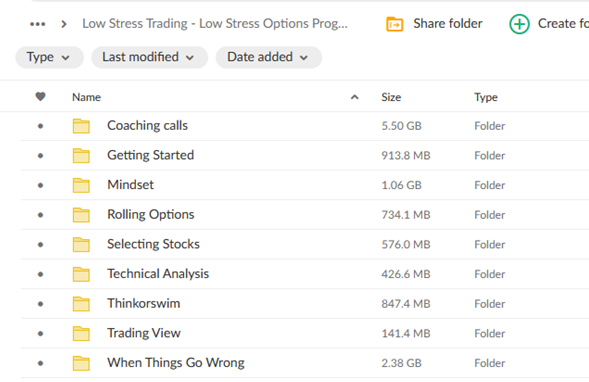Sort by the Size column header
The height and width of the screenshot is (382, 589).
click(391, 97)
